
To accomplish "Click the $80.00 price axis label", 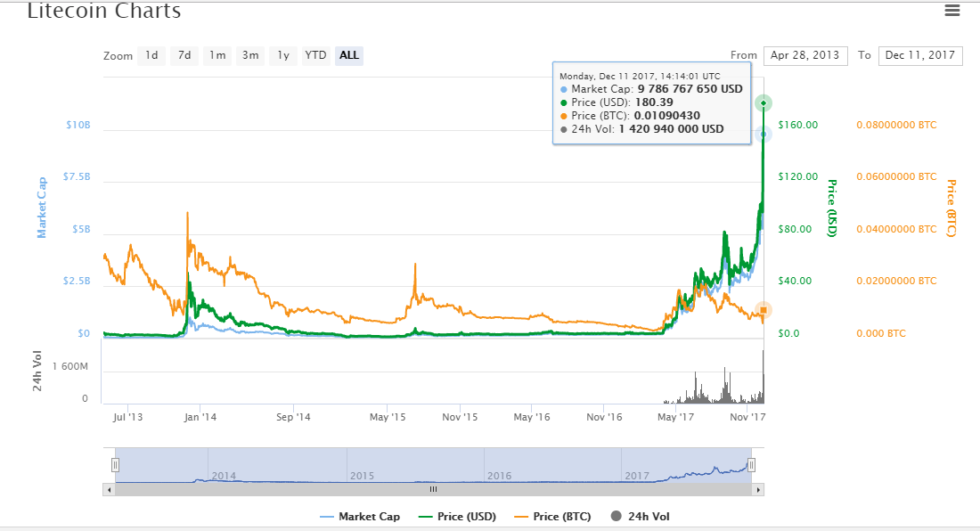I will click(x=795, y=229).
